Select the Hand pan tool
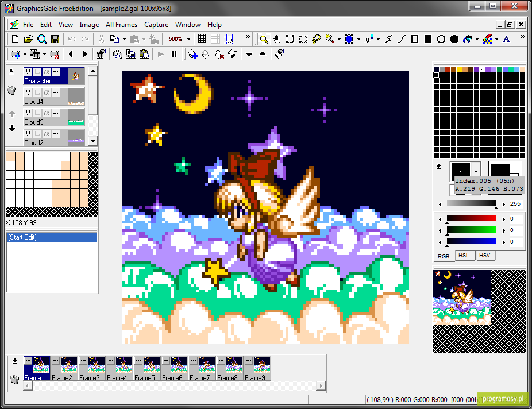 pos(277,39)
